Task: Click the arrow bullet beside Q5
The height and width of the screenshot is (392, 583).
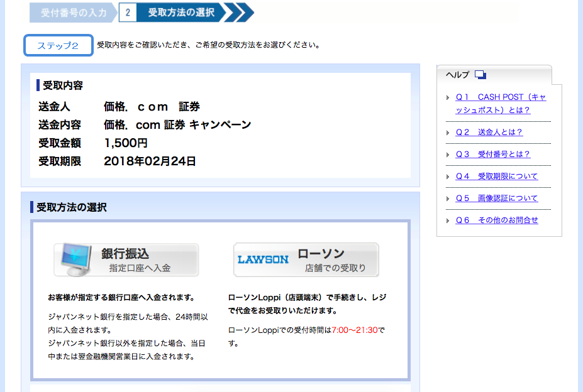Action: point(448,199)
